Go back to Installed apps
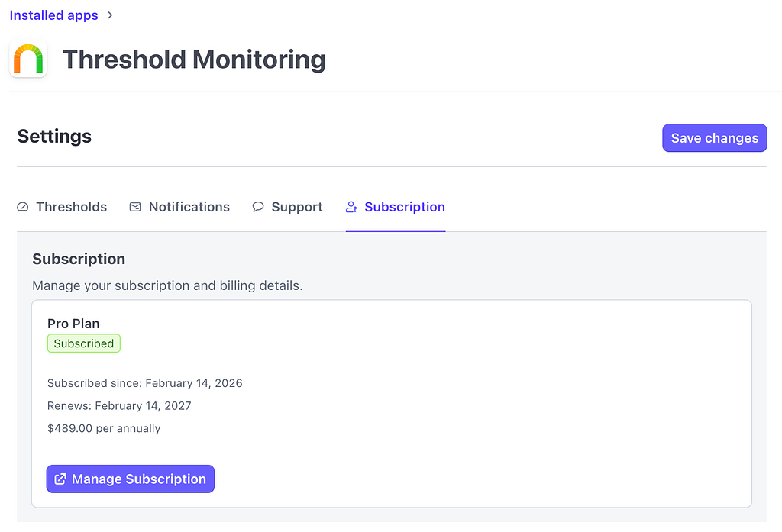 click(x=53, y=15)
